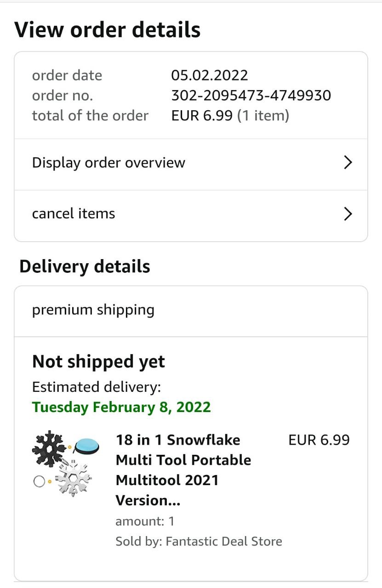Tap the View order details heading
This screenshot has height=588, width=382.
pyautogui.click(x=108, y=30)
